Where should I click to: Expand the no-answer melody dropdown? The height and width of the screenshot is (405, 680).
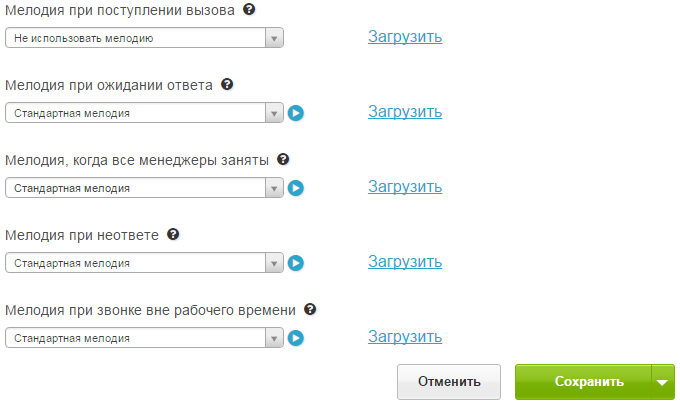pyautogui.click(x=145, y=263)
